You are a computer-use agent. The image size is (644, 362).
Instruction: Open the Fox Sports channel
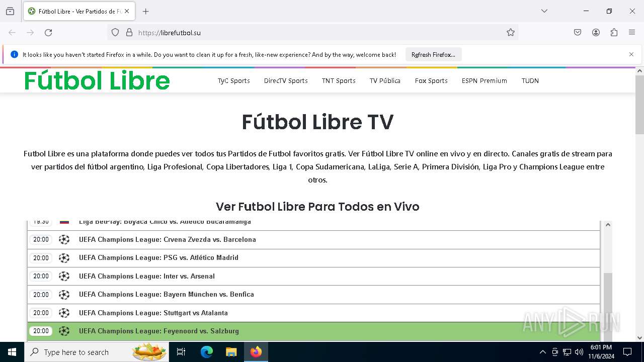[431, 80]
